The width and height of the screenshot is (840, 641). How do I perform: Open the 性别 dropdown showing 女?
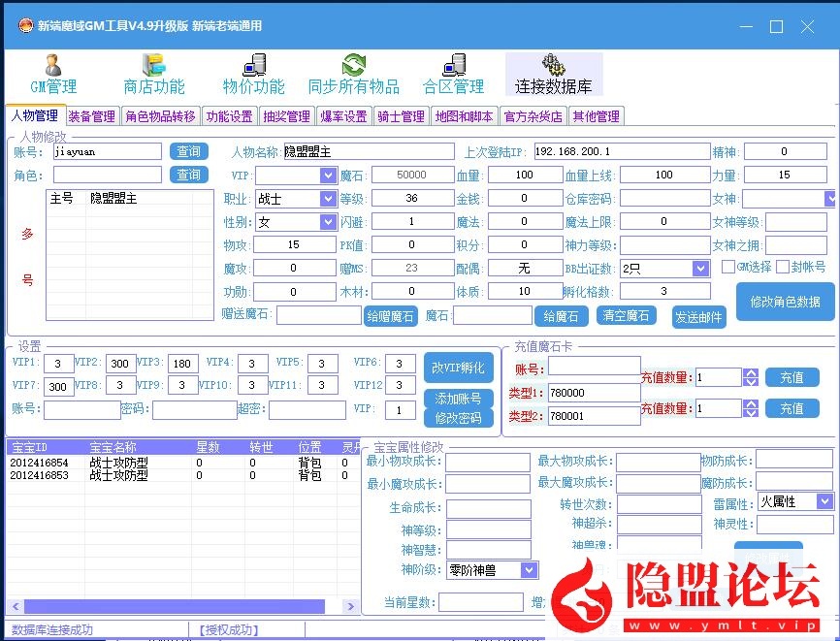point(328,221)
